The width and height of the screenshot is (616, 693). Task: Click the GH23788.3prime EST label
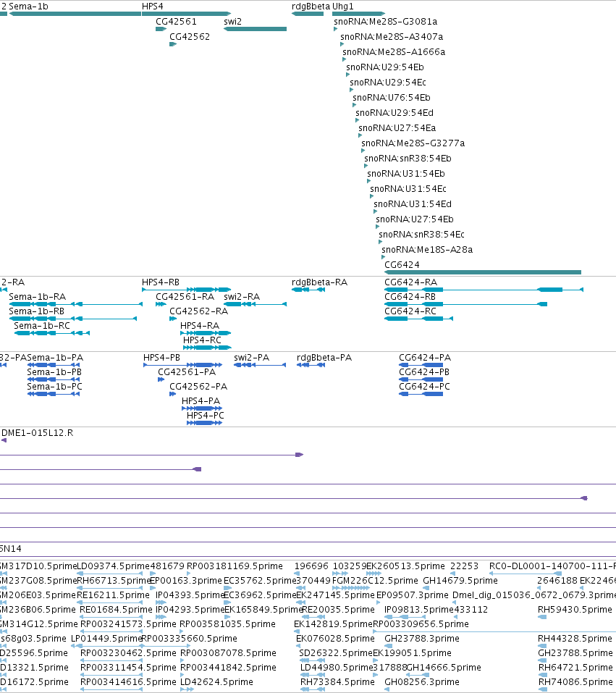(422, 639)
